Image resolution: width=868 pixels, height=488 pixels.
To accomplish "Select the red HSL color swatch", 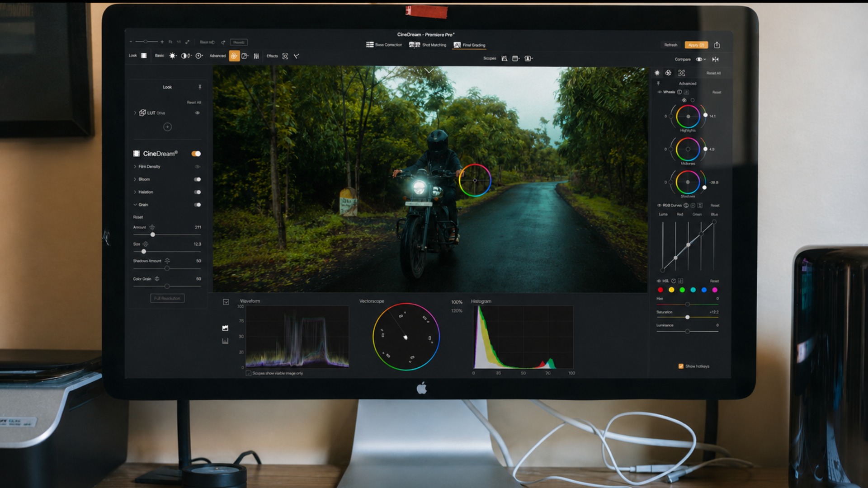I will pyautogui.click(x=660, y=290).
